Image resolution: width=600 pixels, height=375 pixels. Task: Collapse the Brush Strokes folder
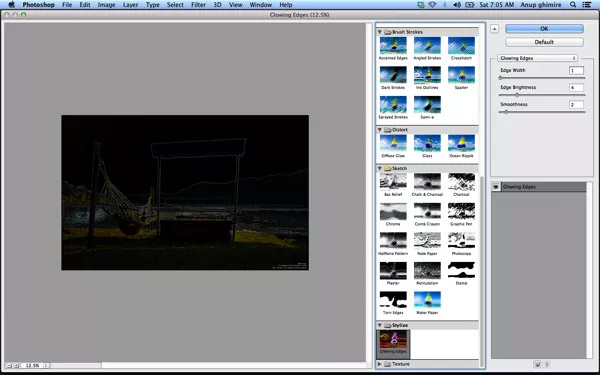click(380, 32)
